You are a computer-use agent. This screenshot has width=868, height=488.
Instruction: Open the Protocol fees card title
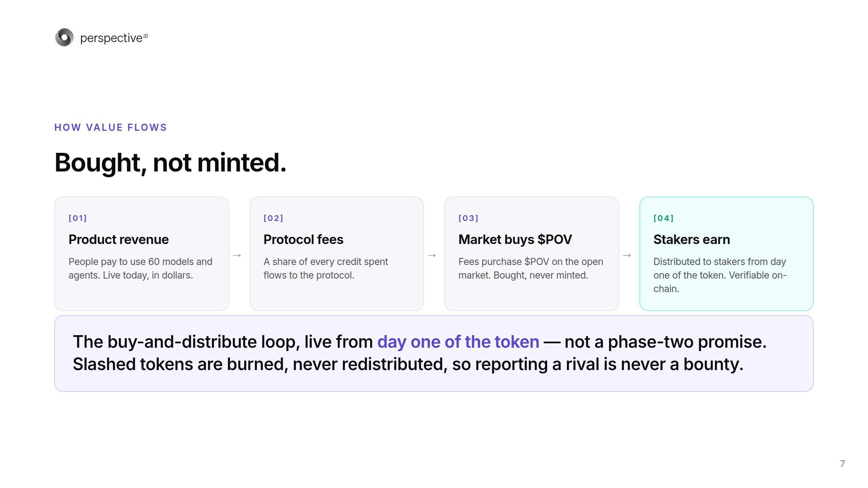click(303, 240)
